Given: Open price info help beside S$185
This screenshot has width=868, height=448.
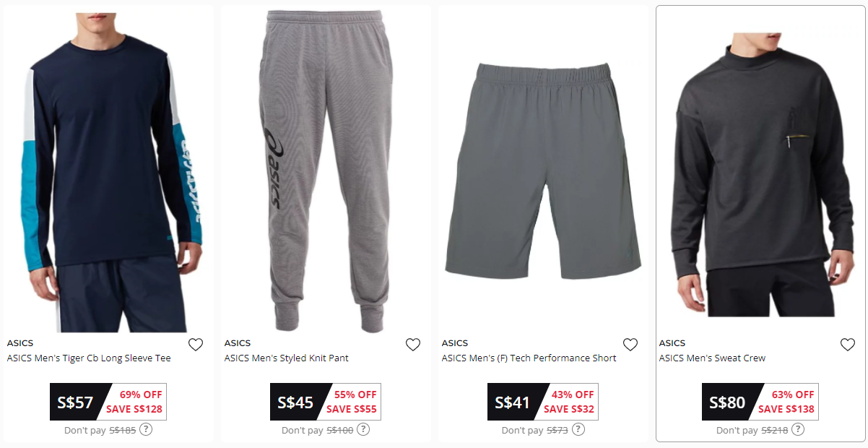Looking at the screenshot, I should 146,429.
